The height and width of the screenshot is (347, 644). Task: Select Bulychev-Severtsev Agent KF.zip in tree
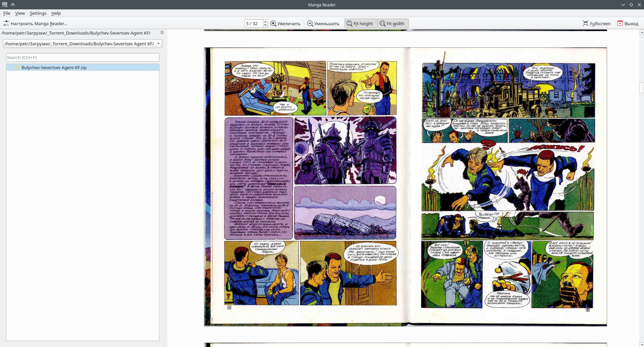click(x=83, y=67)
